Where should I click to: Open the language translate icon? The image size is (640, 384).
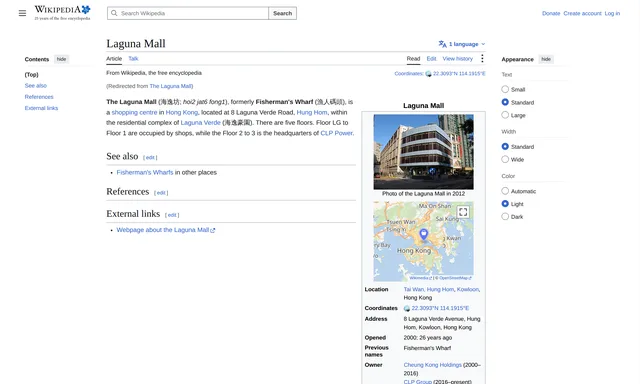(x=442, y=44)
